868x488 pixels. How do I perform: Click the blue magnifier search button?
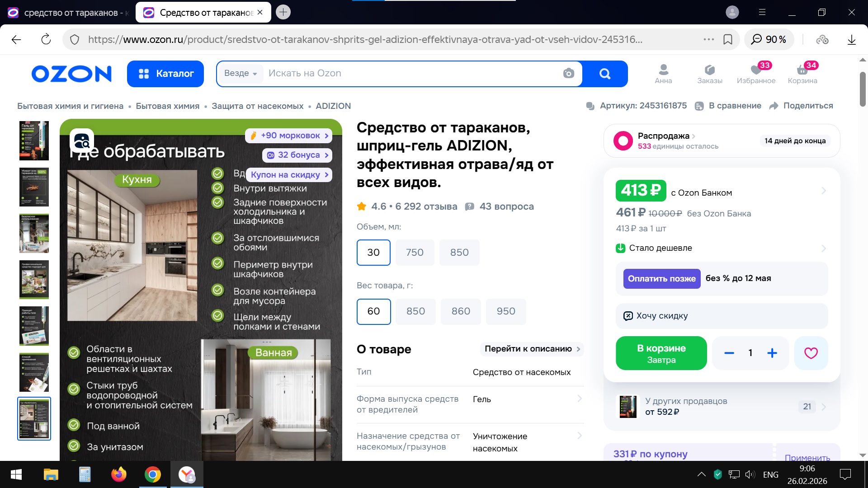pos(604,74)
